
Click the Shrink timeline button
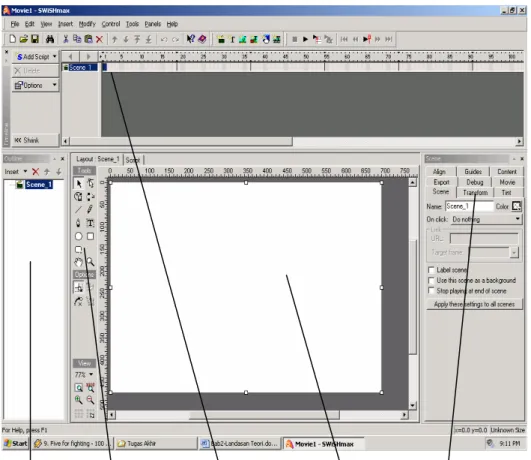tap(35, 140)
